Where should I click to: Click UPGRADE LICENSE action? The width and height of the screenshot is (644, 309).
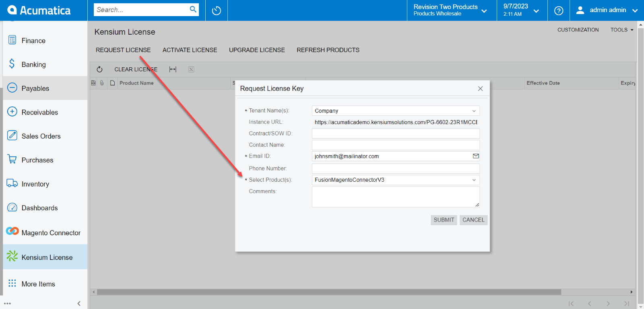coord(257,50)
